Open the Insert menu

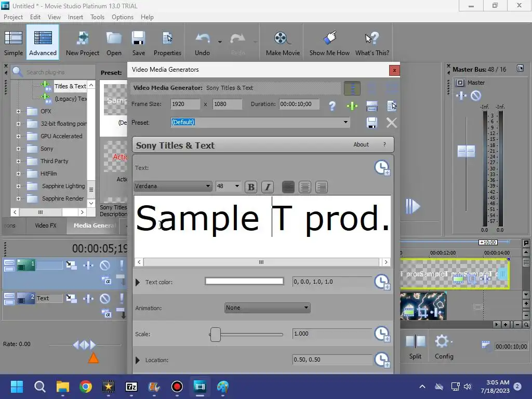pos(75,17)
